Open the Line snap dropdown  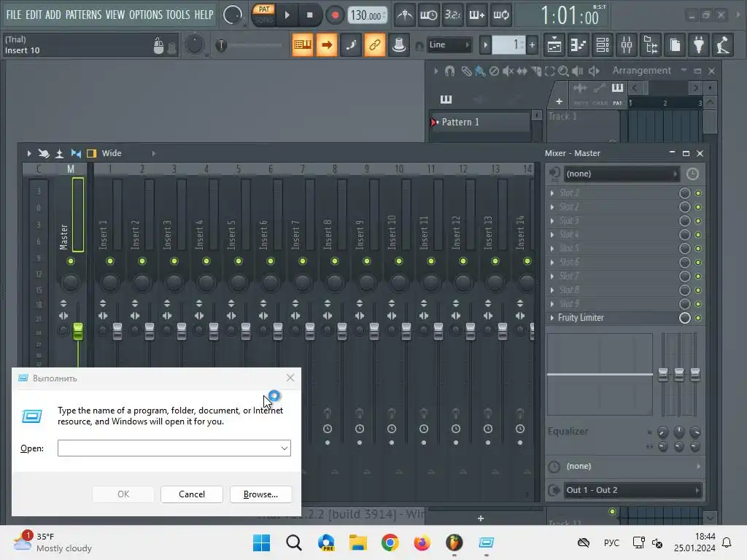click(449, 44)
